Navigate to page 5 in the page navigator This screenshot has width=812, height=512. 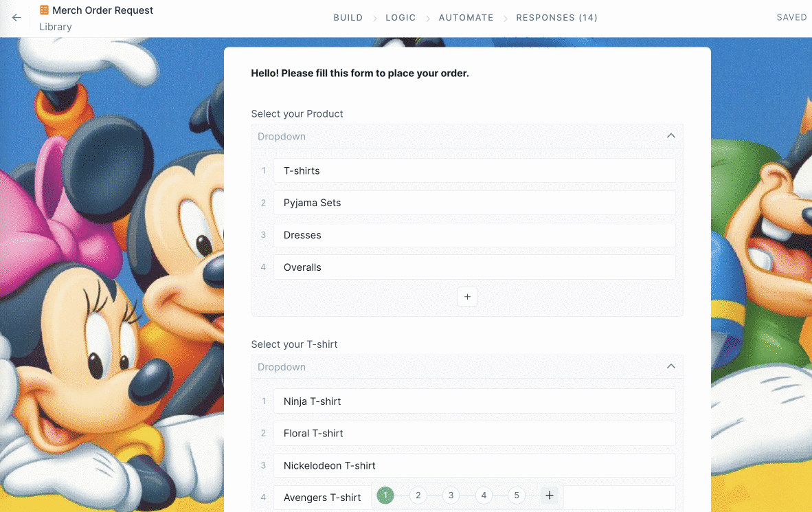pos(517,496)
